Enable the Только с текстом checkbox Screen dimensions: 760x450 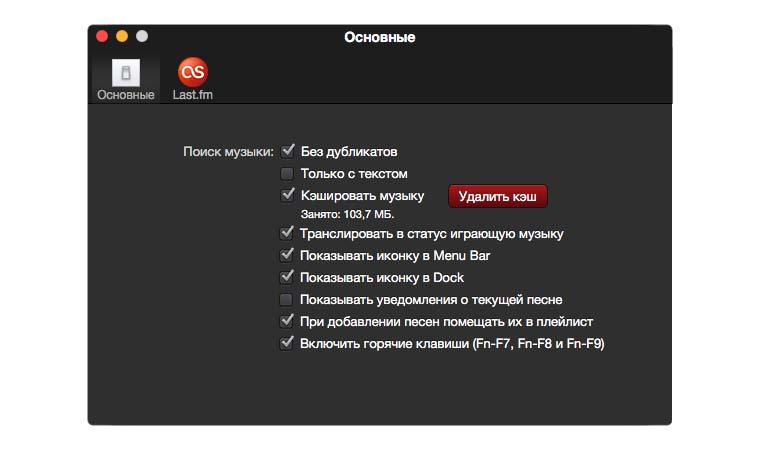(x=287, y=173)
